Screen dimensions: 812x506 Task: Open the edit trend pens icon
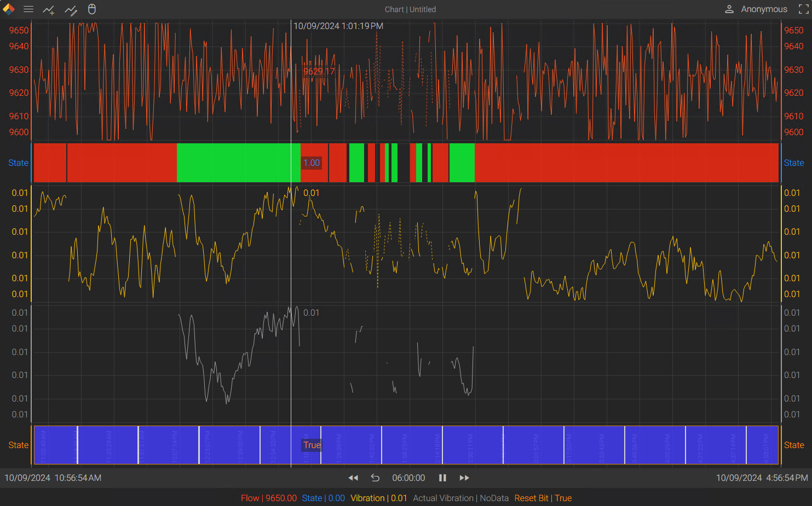click(71, 10)
